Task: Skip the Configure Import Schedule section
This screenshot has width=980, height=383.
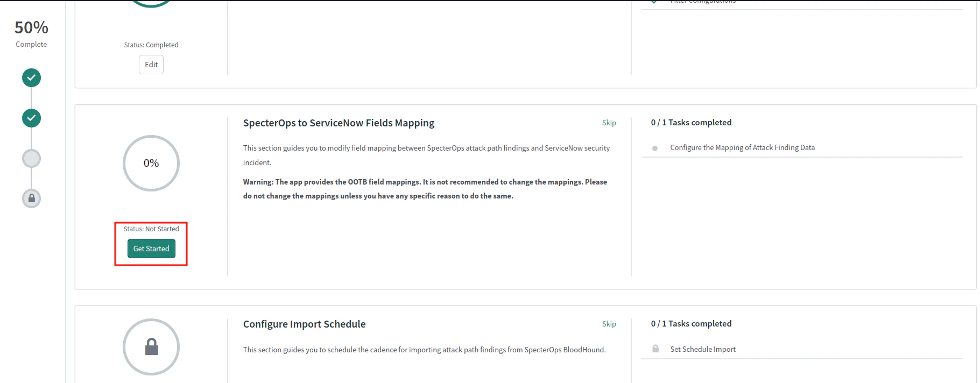Action: pos(609,324)
